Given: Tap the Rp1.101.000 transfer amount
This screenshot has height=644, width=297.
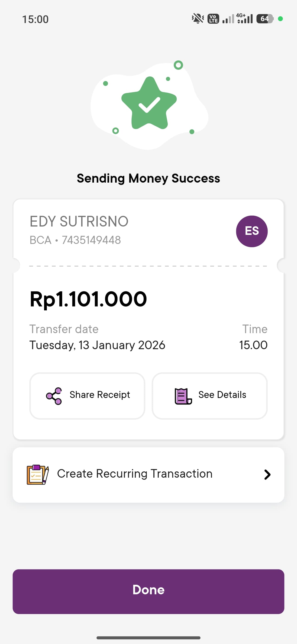Looking at the screenshot, I should [x=88, y=299].
